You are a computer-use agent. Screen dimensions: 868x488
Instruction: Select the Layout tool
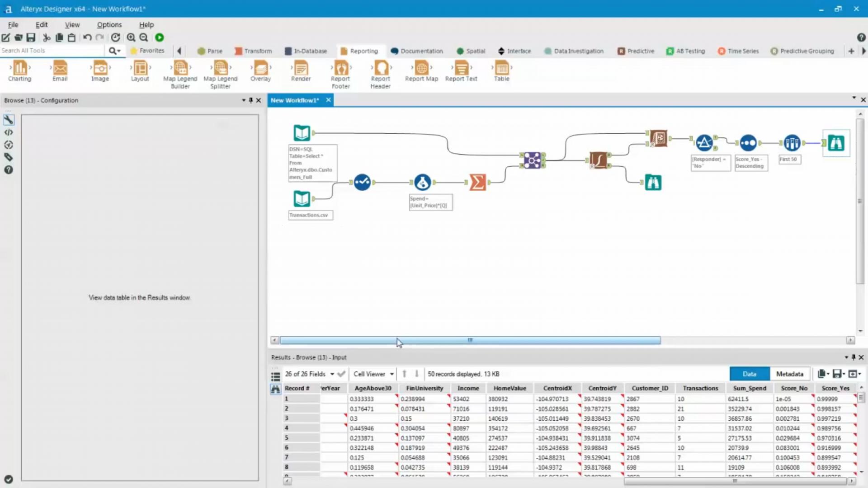point(140,71)
